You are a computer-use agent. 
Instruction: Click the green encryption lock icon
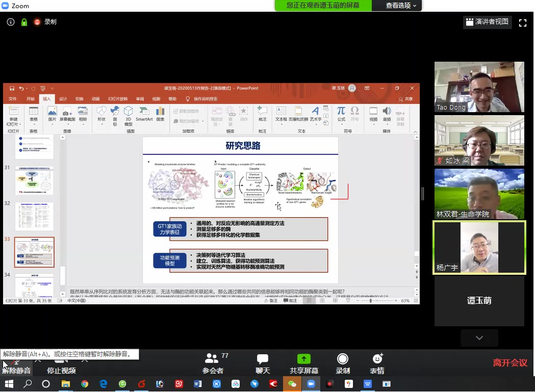(x=24, y=22)
